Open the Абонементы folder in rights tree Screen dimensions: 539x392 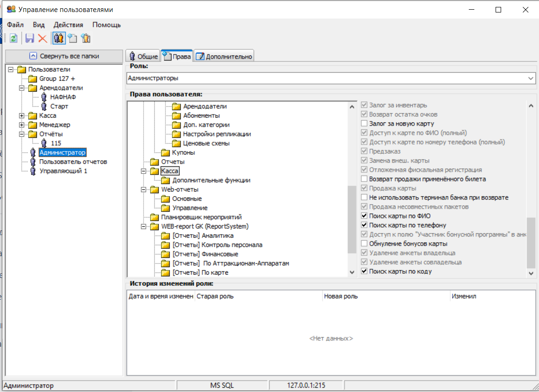(201, 116)
